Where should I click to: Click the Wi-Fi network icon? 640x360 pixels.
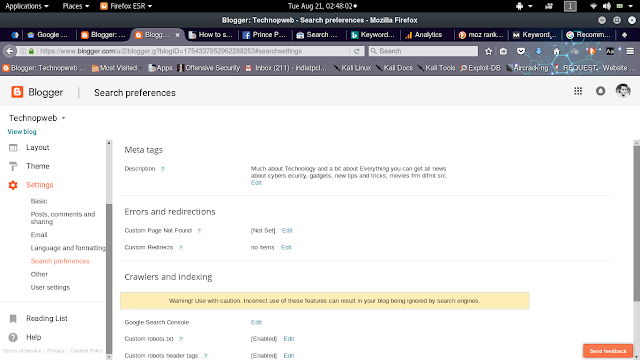click(x=593, y=6)
